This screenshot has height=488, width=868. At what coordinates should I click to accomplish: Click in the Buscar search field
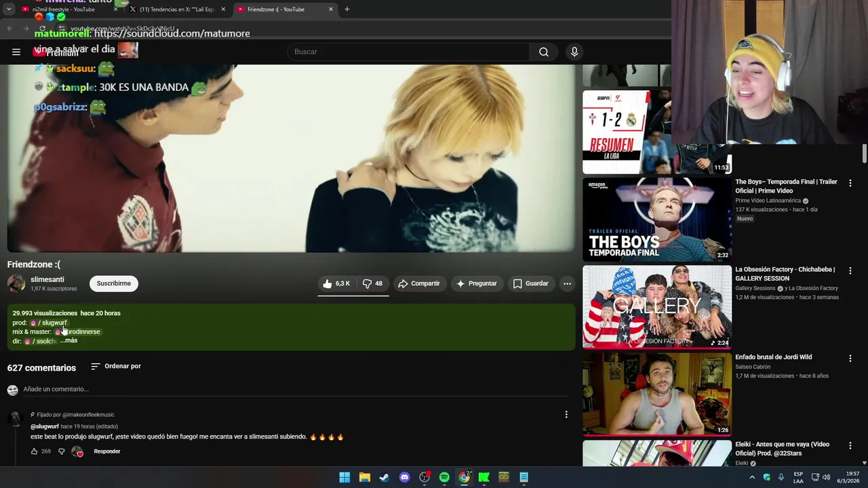coord(408,52)
